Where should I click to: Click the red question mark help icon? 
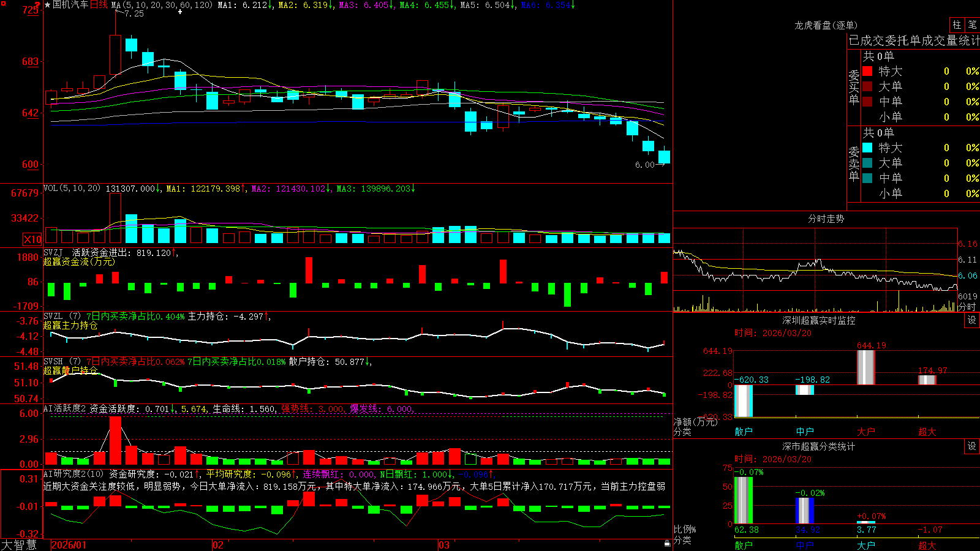(x=39, y=5)
